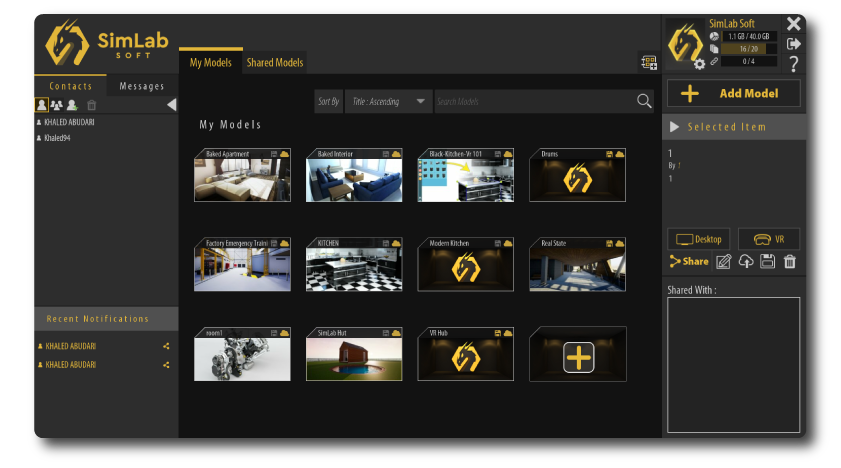Click cloud icon on Baked Interior card
This screenshot has height=468, width=841.
click(396, 154)
